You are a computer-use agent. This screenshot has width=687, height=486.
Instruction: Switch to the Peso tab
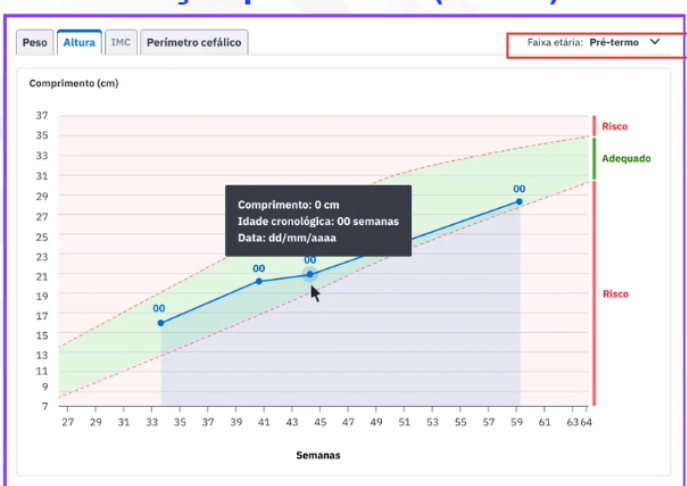point(35,43)
